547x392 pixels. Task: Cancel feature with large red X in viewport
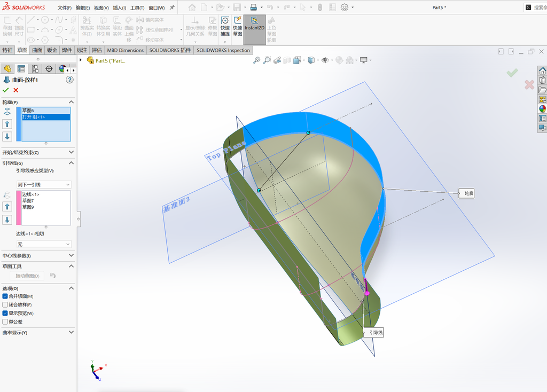click(529, 84)
